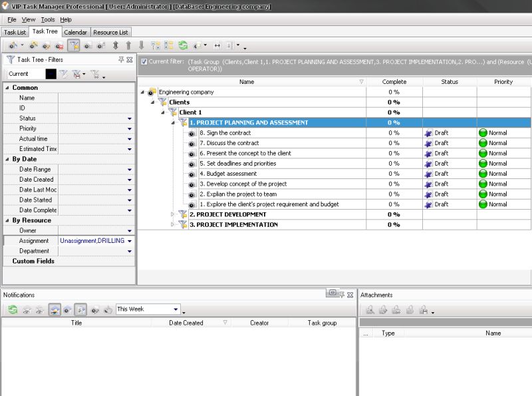Open the Status filter dropdown

point(130,118)
